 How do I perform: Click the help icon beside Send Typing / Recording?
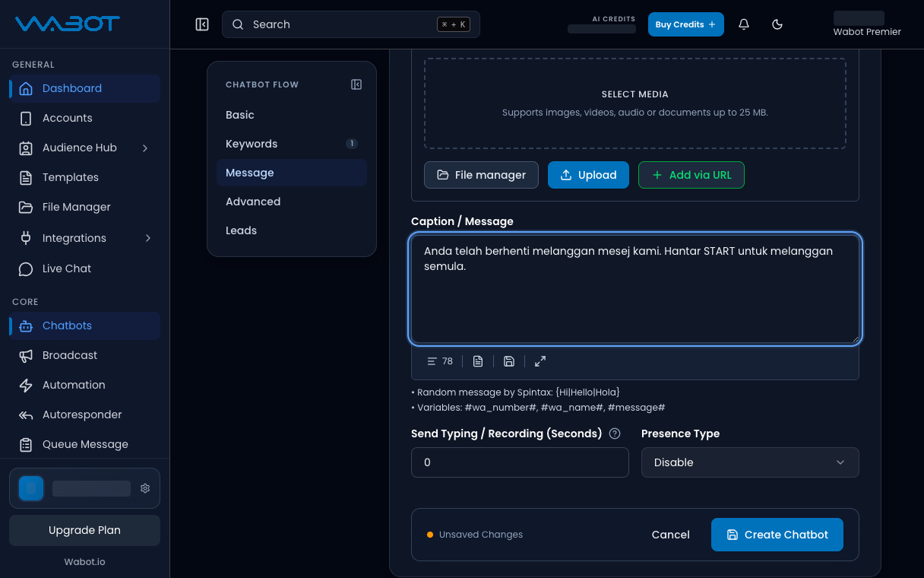click(x=615, y=433)
